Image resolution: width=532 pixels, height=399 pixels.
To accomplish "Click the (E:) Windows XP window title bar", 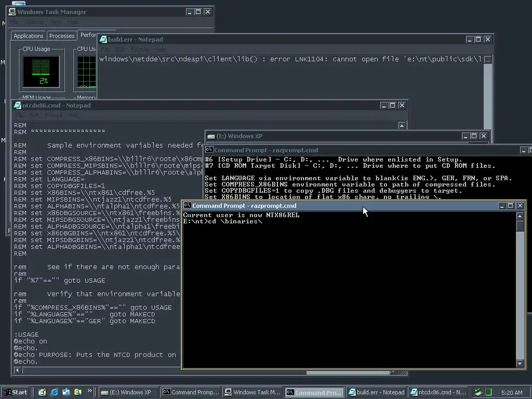I will tap(348, 136).
